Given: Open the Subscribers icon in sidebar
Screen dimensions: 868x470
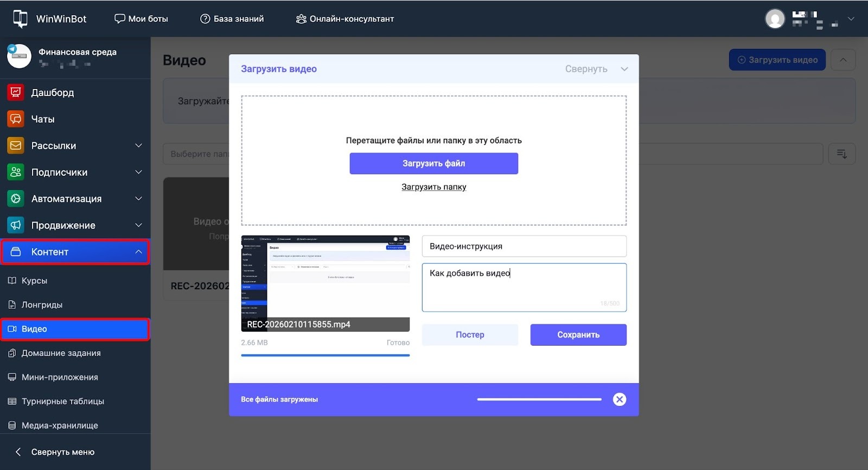Looking at the screenshot, I should point(16,172).
